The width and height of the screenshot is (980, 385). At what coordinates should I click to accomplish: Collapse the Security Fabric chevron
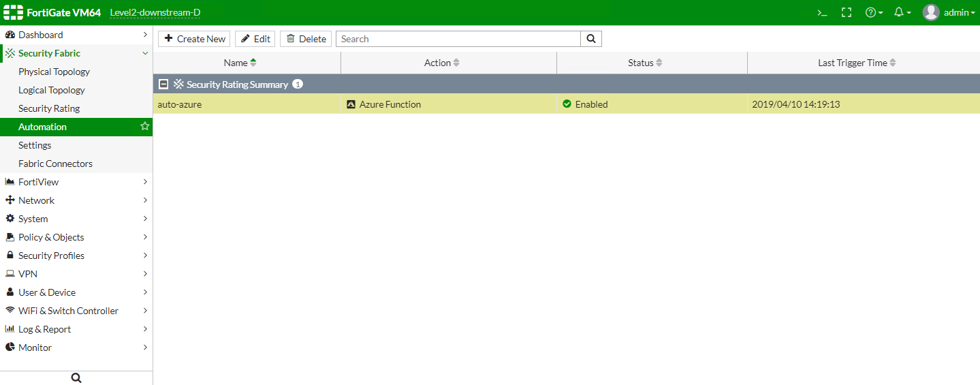[x=145, y=53]
